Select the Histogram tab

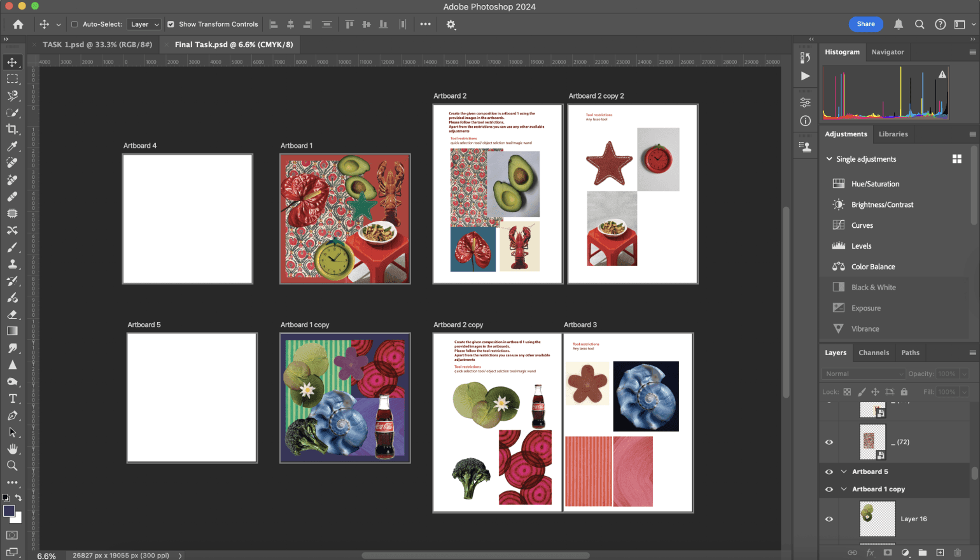[x=842, y=52]
